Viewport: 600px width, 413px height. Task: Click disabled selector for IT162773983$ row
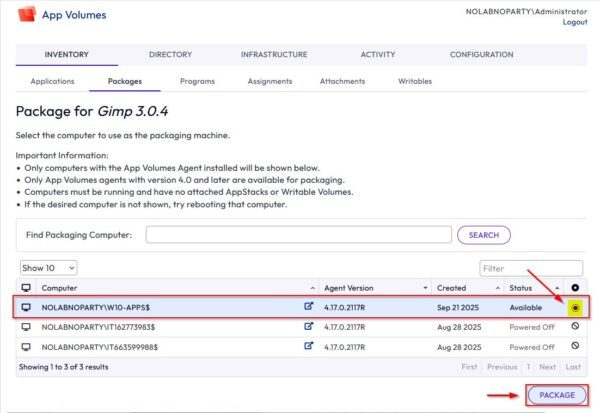point(575,326)
